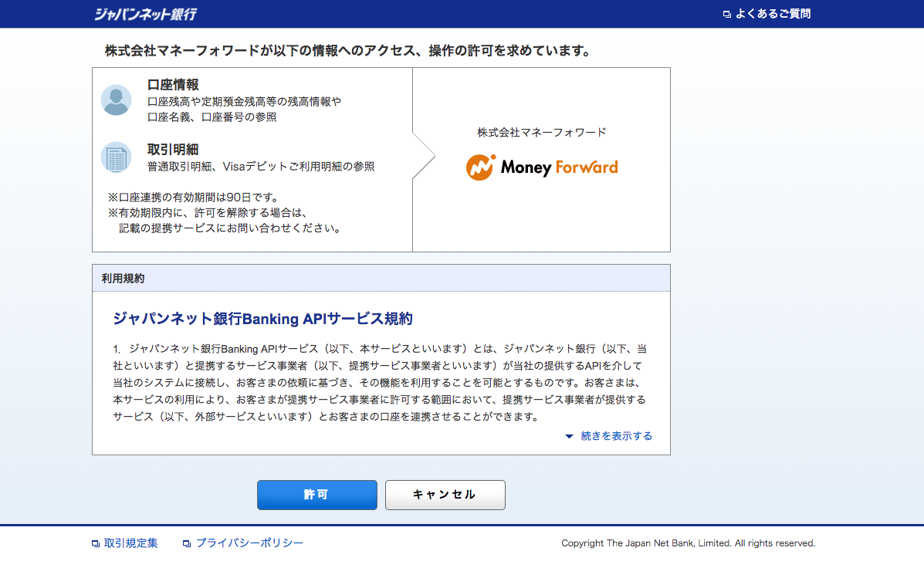This screenshot has width=924, height=568.
Task: Click the 口座情報 heading
Action: pyautogui.click(x=173, y=85)
